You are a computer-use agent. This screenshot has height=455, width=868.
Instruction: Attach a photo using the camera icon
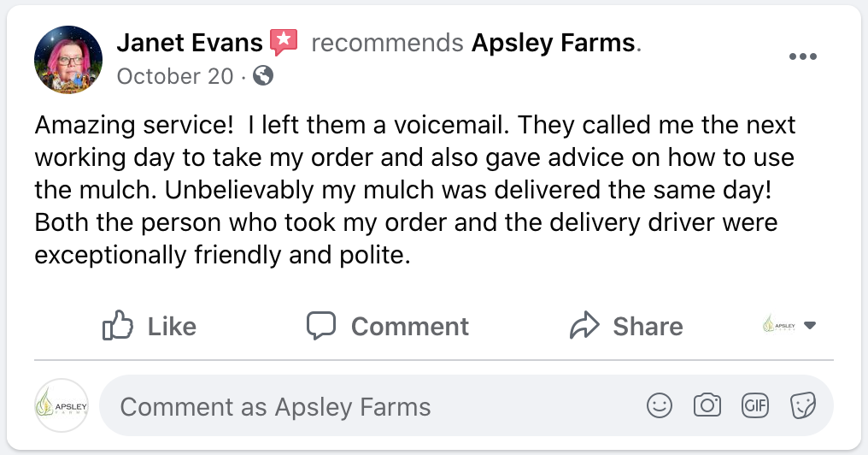(707, 406)
